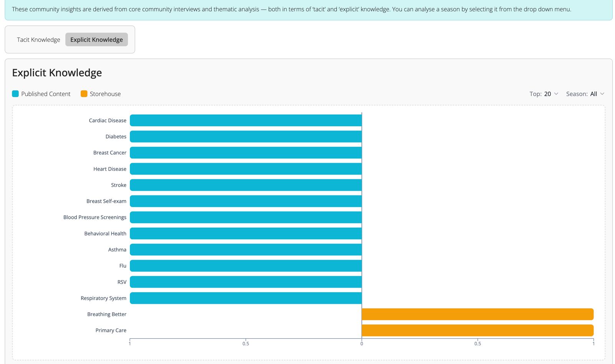Screen dimensions: 615x364
Task: Click the chevron next to Top 20
Action: pos(556,94)
